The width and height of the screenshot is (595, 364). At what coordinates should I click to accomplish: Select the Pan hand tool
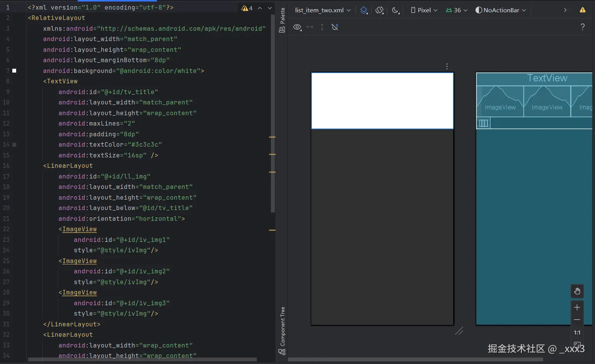click(x=577, y=291)
